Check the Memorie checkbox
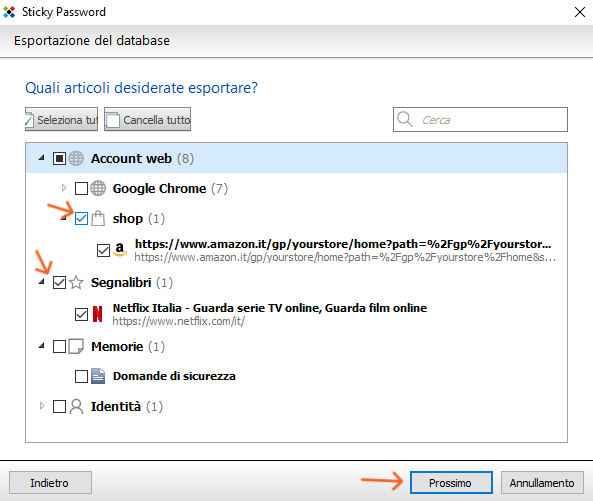Viewport: 593px width, 501px height. click(59, 346)
